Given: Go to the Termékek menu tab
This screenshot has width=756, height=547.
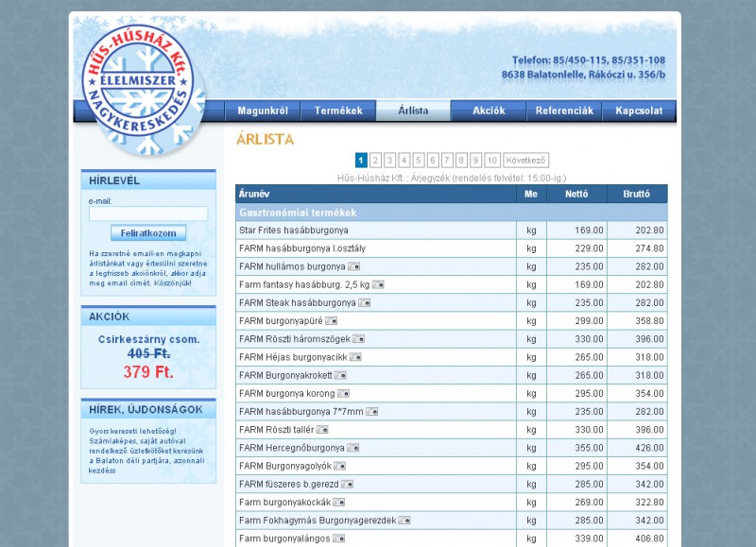Looking at the screenshot, I should (x=338, y=111).
